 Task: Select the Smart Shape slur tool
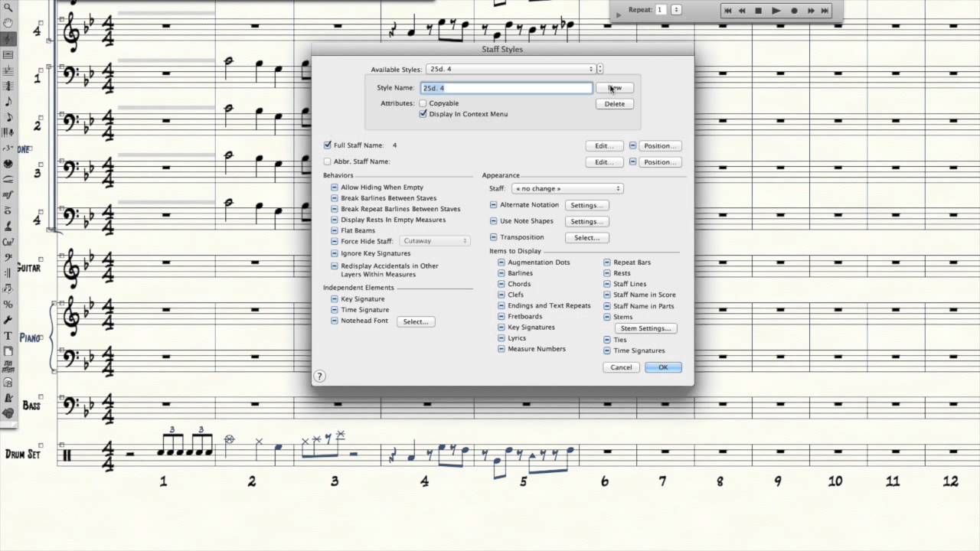click(8, 179)
